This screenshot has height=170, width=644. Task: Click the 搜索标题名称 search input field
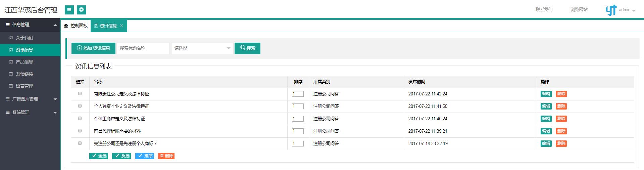(x=143, y=48)
